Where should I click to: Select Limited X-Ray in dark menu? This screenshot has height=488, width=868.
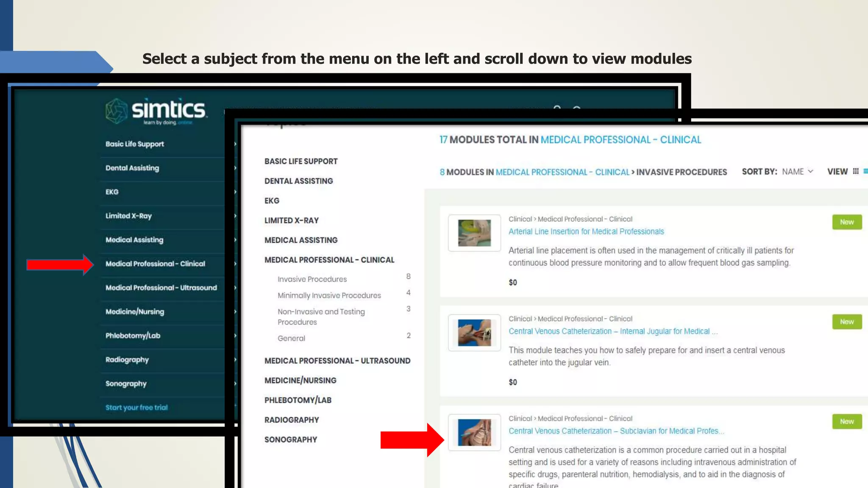(x=128, y=216)
